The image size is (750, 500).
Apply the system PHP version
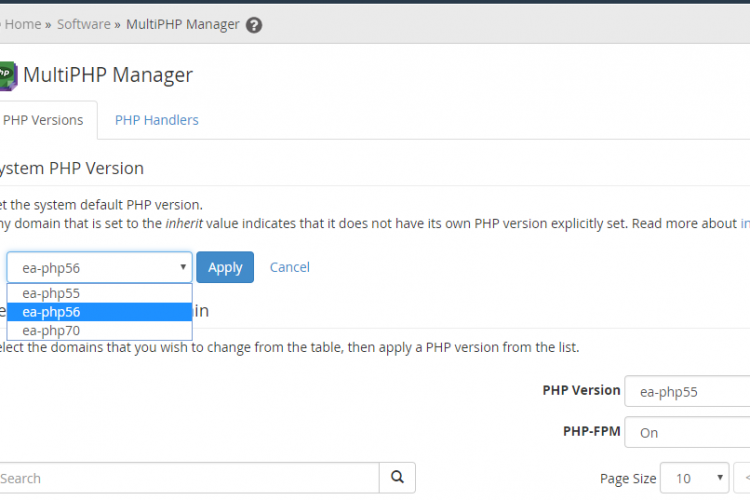(225, 267)
